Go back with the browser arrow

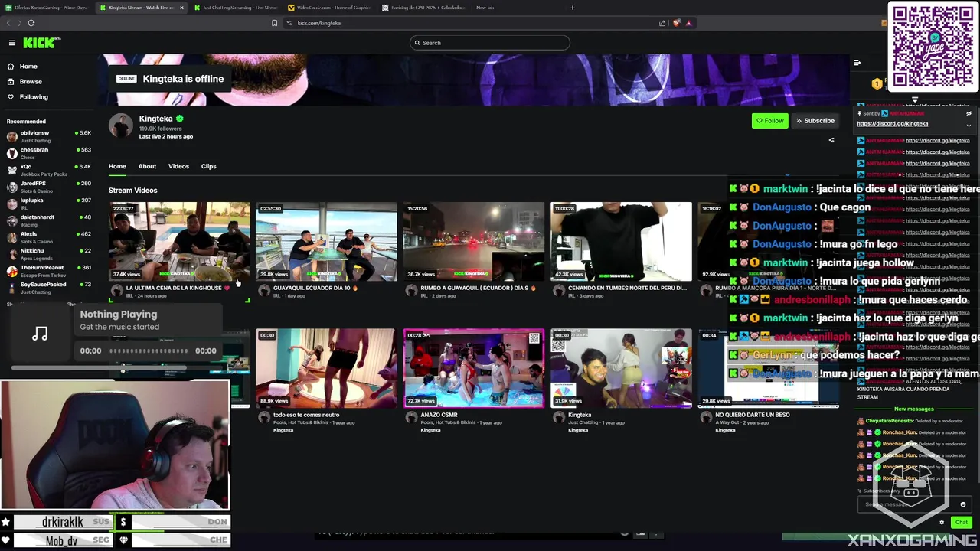click(x=9, y=23)
